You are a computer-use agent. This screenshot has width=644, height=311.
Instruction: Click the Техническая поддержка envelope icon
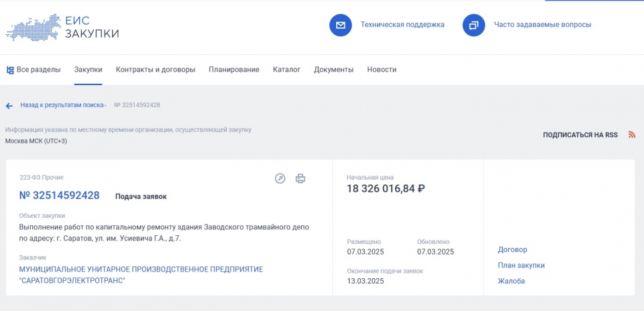pos(341,25)
